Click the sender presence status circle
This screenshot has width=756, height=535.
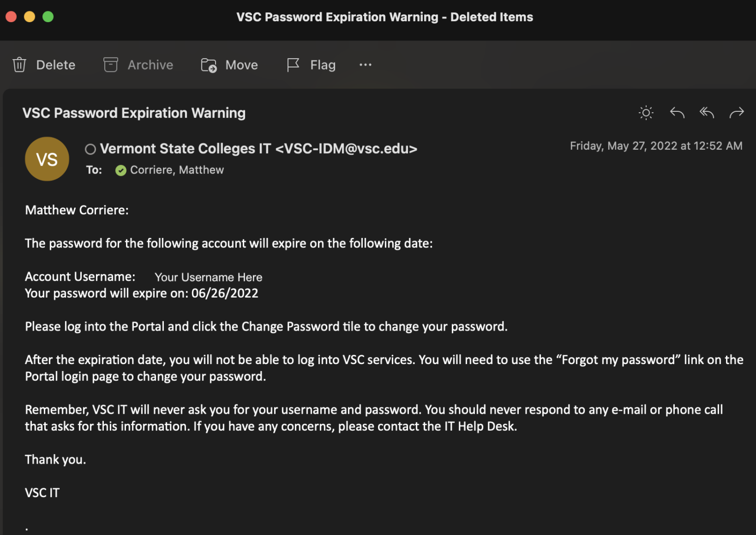pyautogui.click(x=91, y=149)
